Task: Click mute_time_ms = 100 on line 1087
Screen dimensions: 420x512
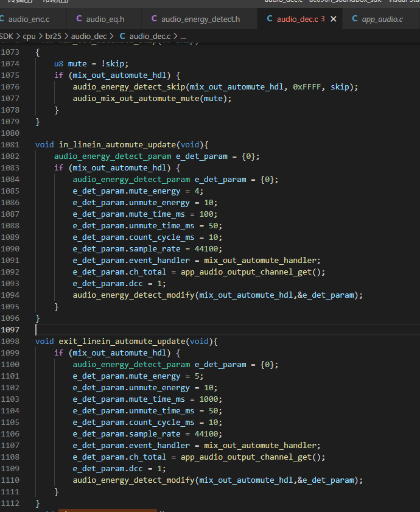Action: 145,214
